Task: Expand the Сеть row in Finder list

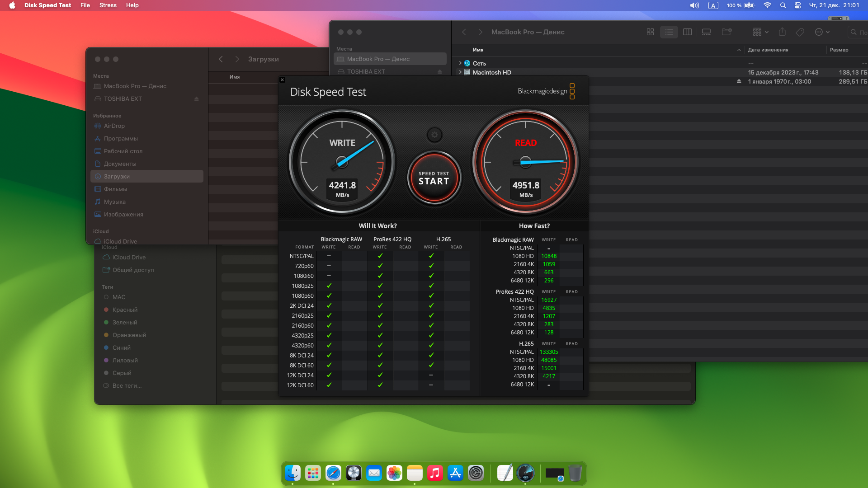Action: (x=460, y=63)
